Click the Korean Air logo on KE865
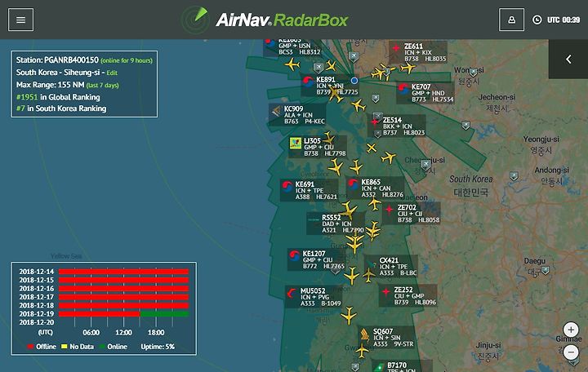This screenshot has height=372, width=588. 353,184
